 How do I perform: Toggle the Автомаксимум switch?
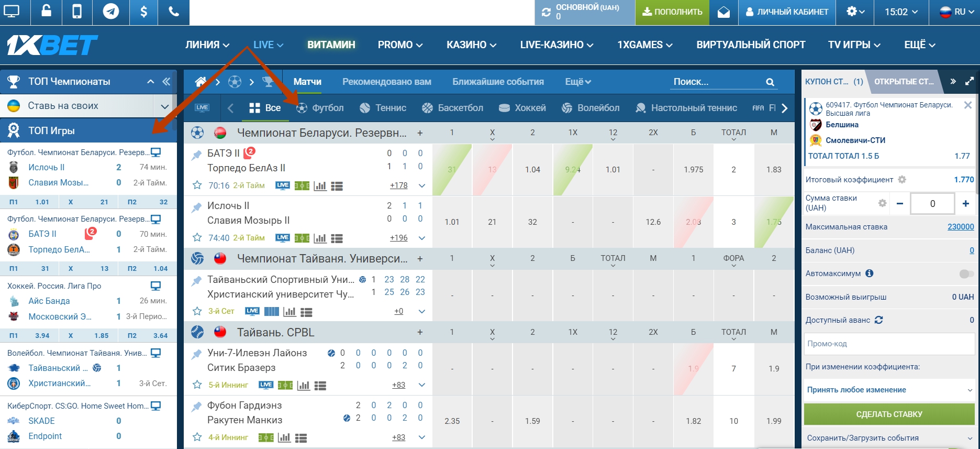tap(966, 273)
